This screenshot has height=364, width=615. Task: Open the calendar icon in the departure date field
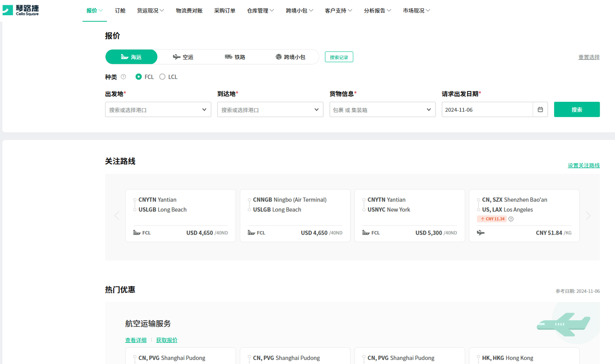[x=540, y=109]
